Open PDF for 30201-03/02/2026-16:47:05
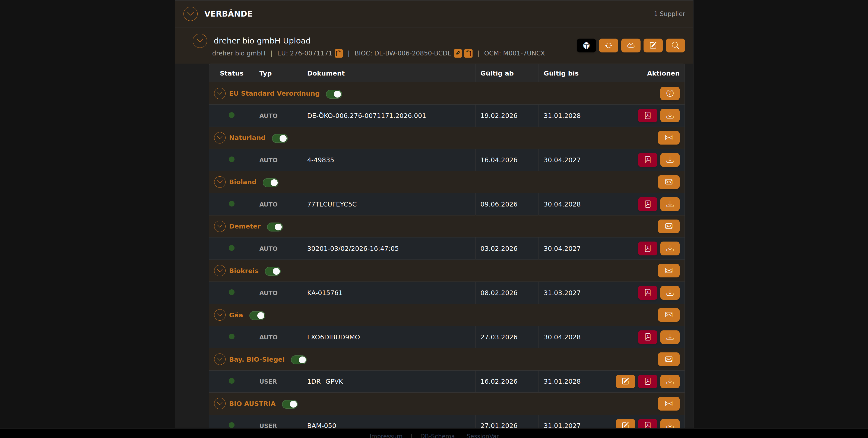The height and width of the screenshot is (438, 868). [647, 248]
